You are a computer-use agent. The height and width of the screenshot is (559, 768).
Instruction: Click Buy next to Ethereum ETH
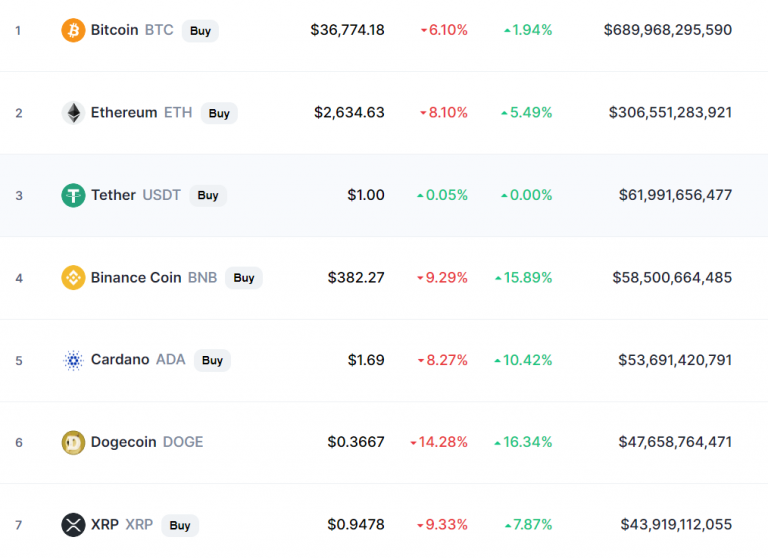pos(219,113)
